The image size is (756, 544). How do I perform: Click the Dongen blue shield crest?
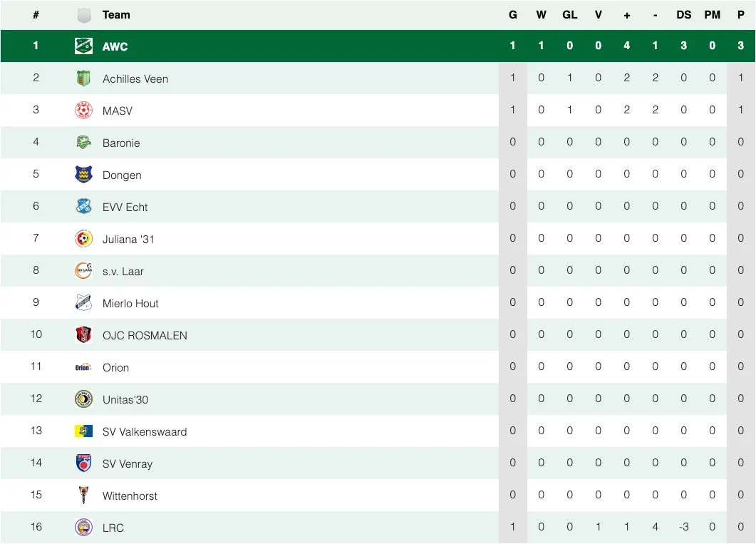click(83, 175)
